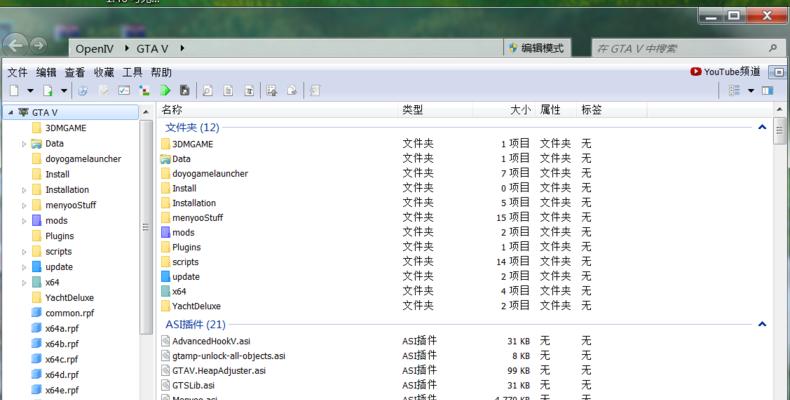Sort by the 大小 column header

(x=504, y=110)
